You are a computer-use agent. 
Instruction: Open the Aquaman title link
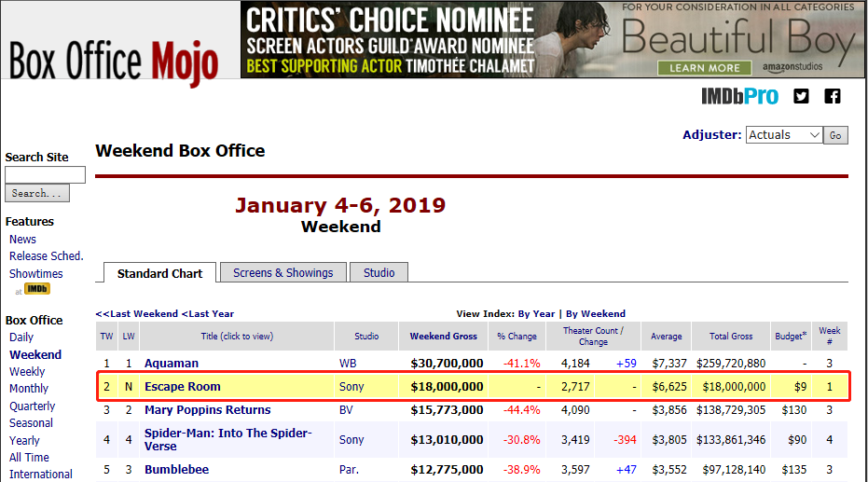coord(171,363)
